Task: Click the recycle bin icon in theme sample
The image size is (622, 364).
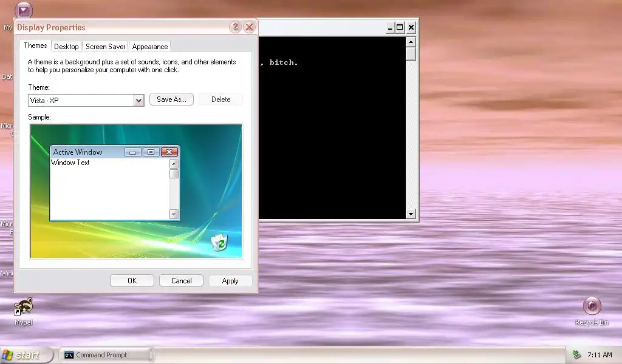Action: coord(219,242)
